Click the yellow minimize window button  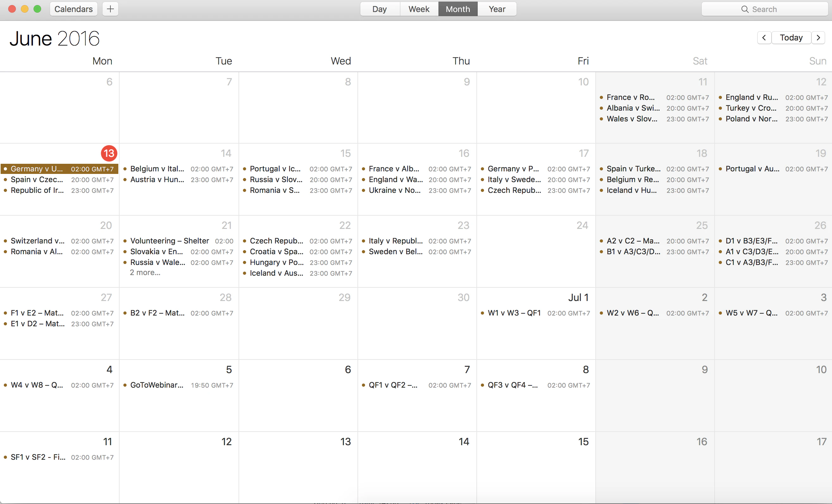24,9
